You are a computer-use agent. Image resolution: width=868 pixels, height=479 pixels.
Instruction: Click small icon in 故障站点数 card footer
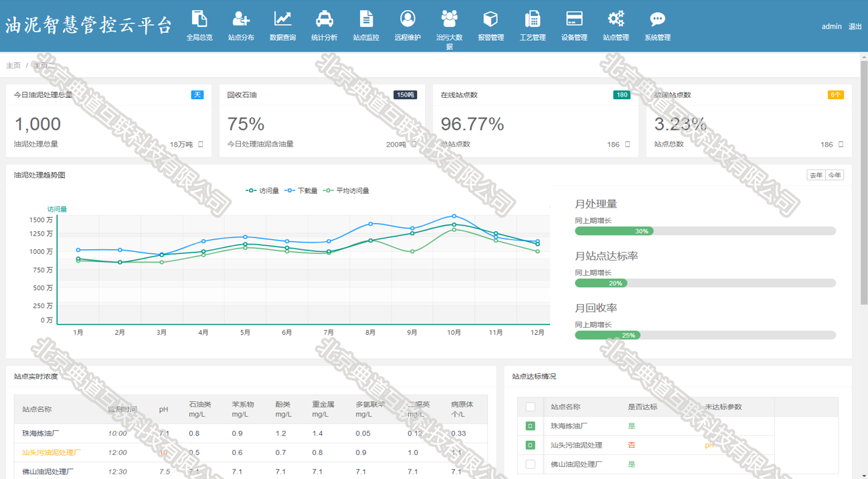(x=841, y=145)
